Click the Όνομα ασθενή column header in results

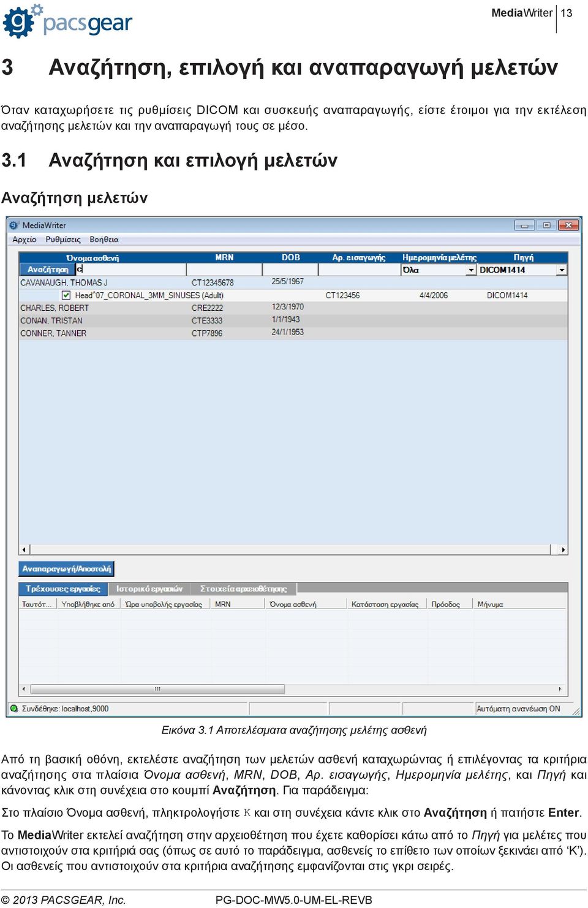(x=92, y=258)
